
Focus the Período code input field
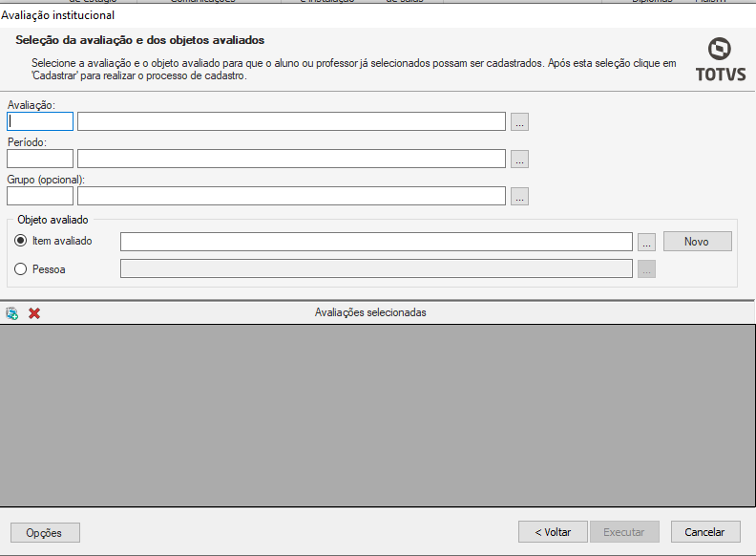(x=40, y=159)
